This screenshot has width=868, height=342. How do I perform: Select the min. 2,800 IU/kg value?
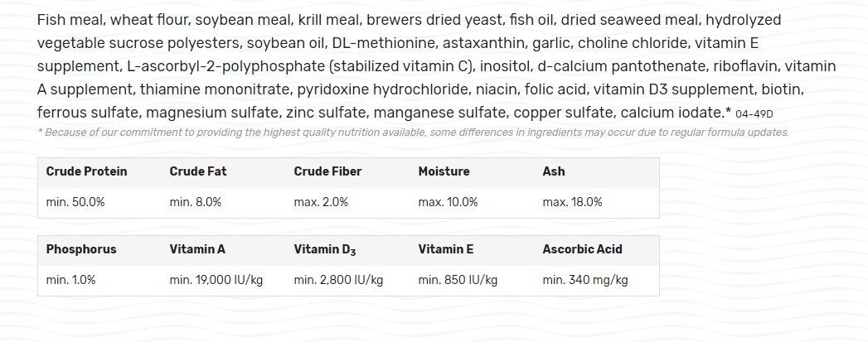(x=338, y=280)
